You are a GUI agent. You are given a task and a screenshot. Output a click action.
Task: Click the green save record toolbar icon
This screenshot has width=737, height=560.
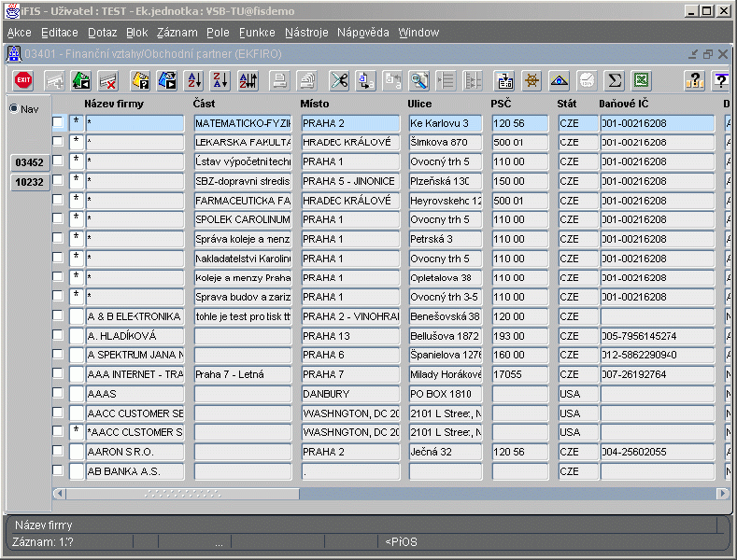(81, 80)
